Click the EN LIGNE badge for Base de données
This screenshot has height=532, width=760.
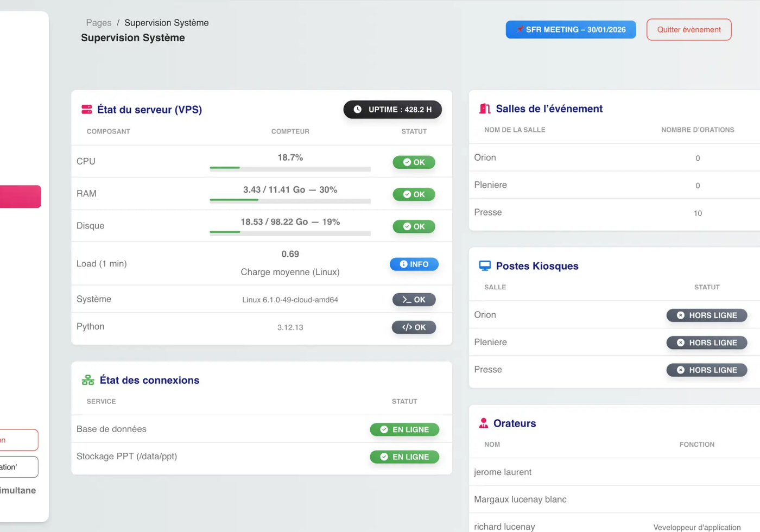pyautogui.click(x=404, y=429)
